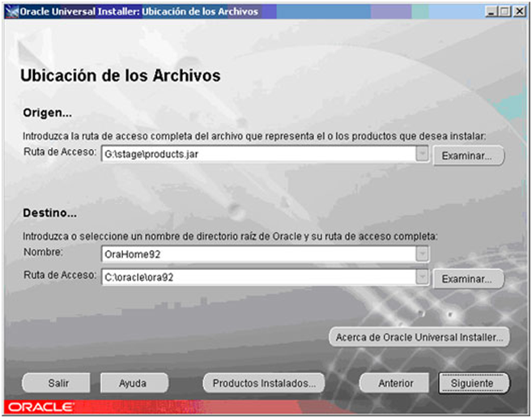Close the Oracle Universal Installer window
The height and width of the screenshot is (418, 532).
pyautogui.click(x=519, y=11)
